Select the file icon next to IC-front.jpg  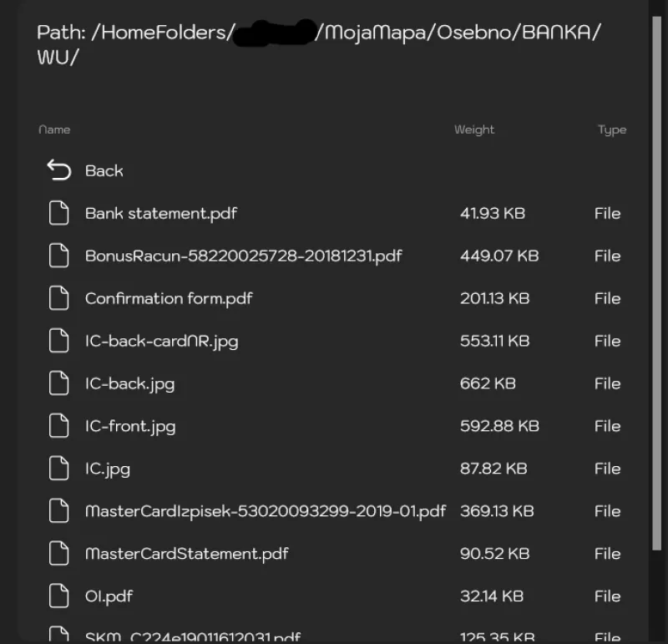[x=58, y=426]
